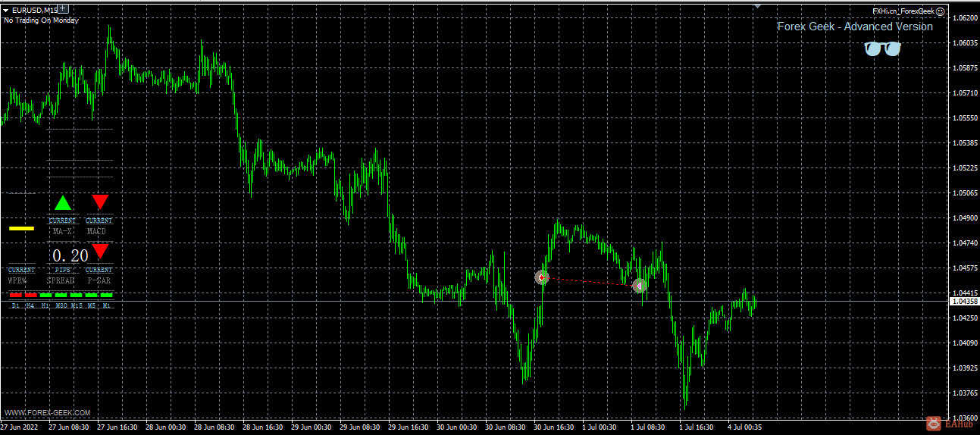
Task: Select the 'No Trading On Monday' label
Action: point(41,20)
